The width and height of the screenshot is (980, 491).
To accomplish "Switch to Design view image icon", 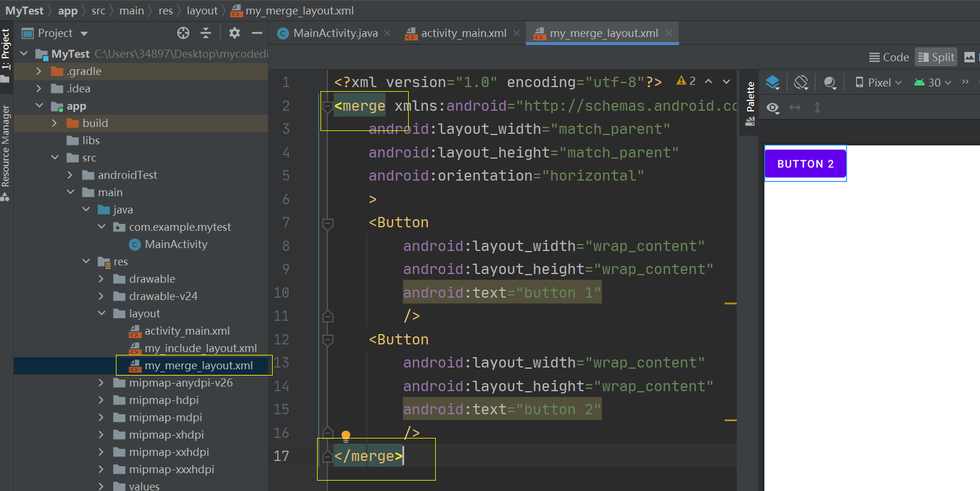I will [970, 57].
